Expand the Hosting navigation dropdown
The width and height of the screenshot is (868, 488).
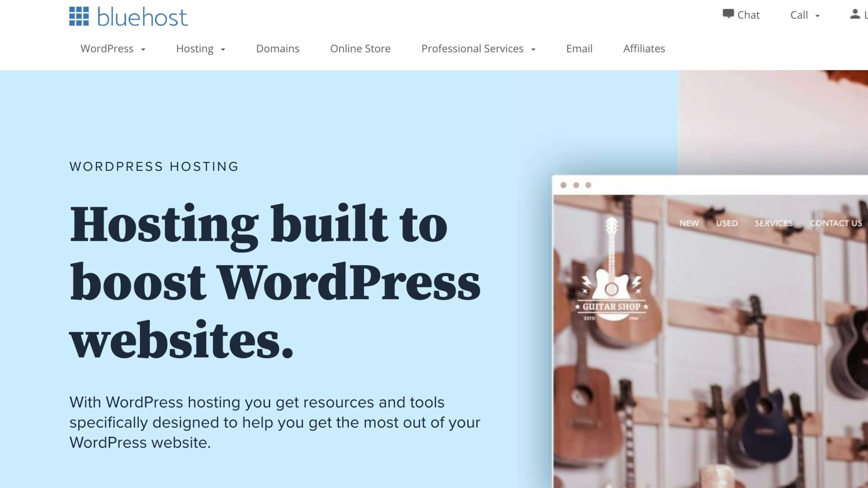(201, 48)
